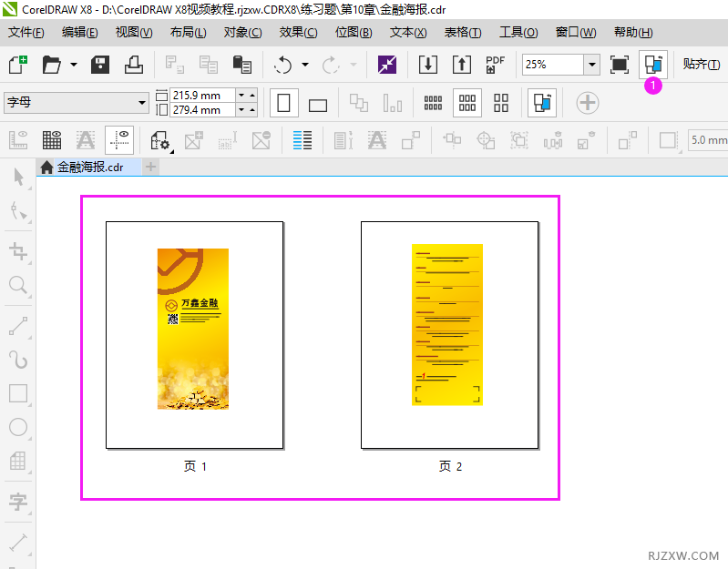Open the page size dropdown showing 字母

pyautogui.click(x=142, y=103)
